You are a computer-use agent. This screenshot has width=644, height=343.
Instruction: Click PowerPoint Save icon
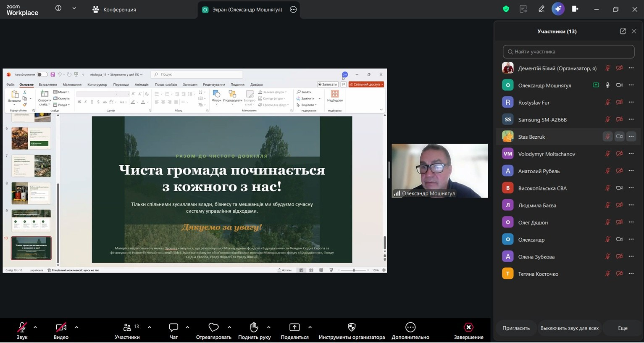pyautogui.click(x=53, y=74)
